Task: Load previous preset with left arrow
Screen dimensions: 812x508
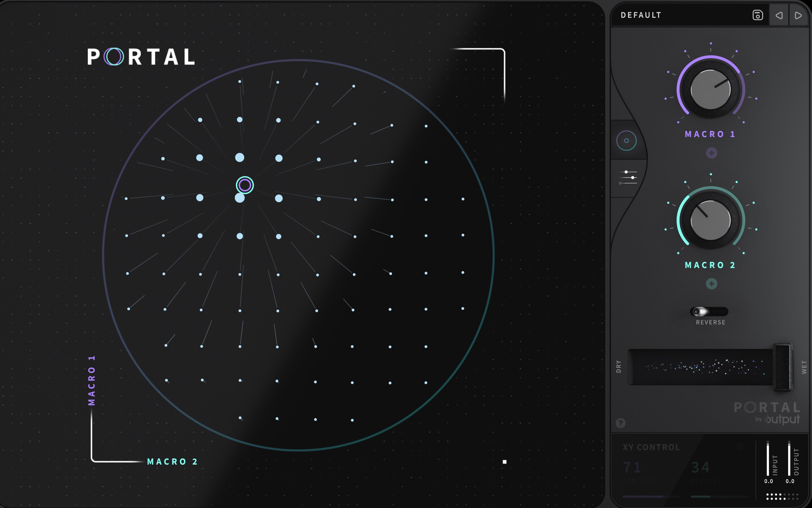Action: (779, 15)
